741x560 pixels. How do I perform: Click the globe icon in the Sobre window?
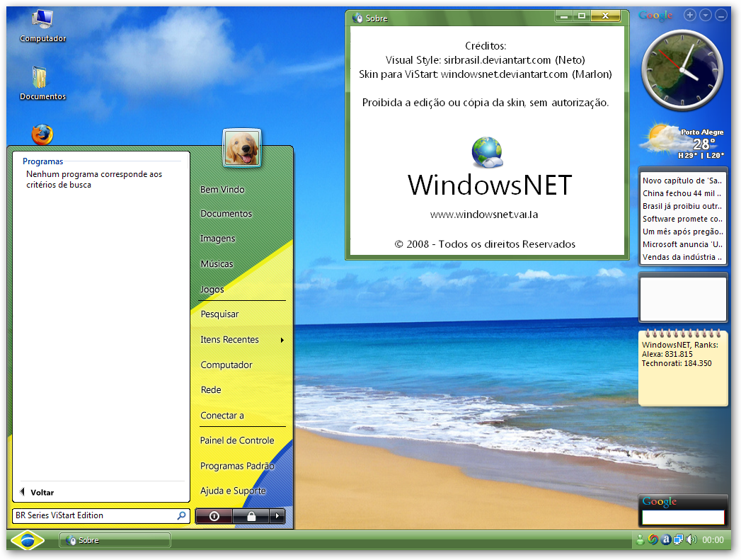pos(487,152)
